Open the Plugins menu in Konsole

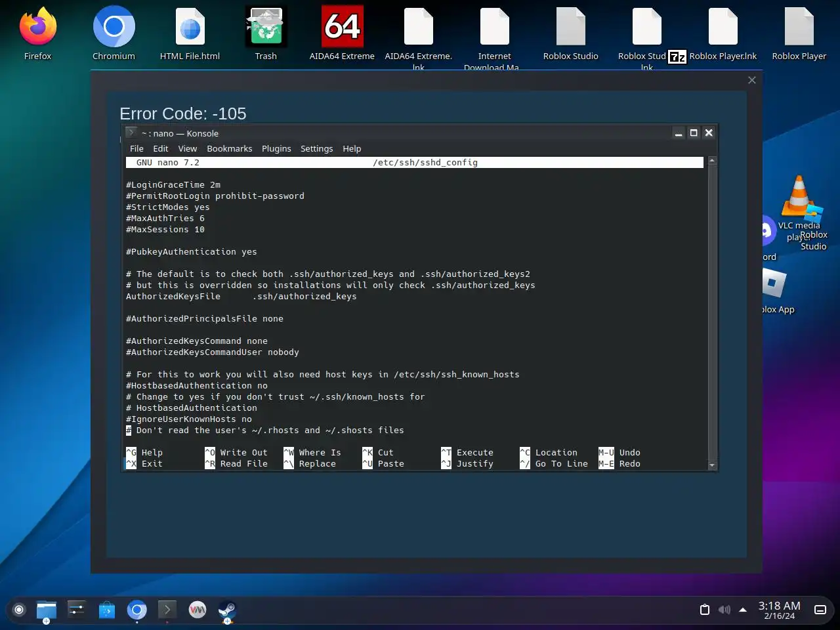[276, 148]
